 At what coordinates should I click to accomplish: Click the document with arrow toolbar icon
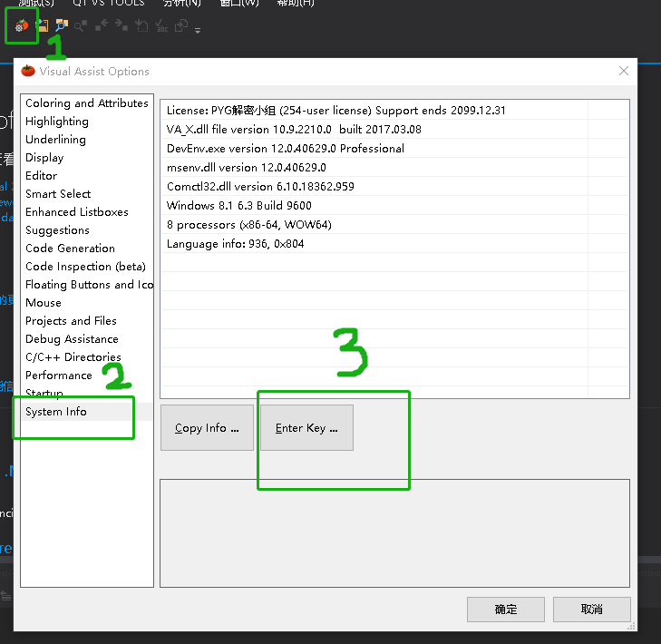point(181,25)
